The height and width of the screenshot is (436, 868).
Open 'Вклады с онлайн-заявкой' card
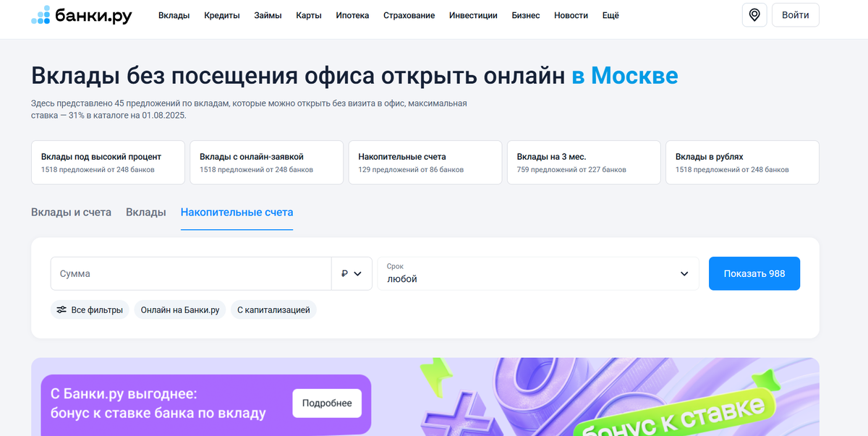tap(266, 163)
